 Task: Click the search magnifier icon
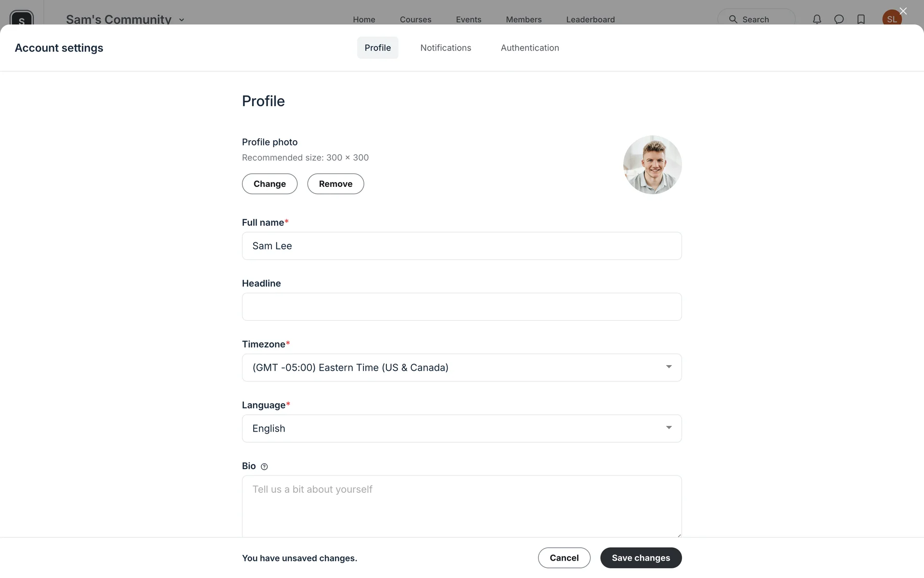tap(733, 19)
